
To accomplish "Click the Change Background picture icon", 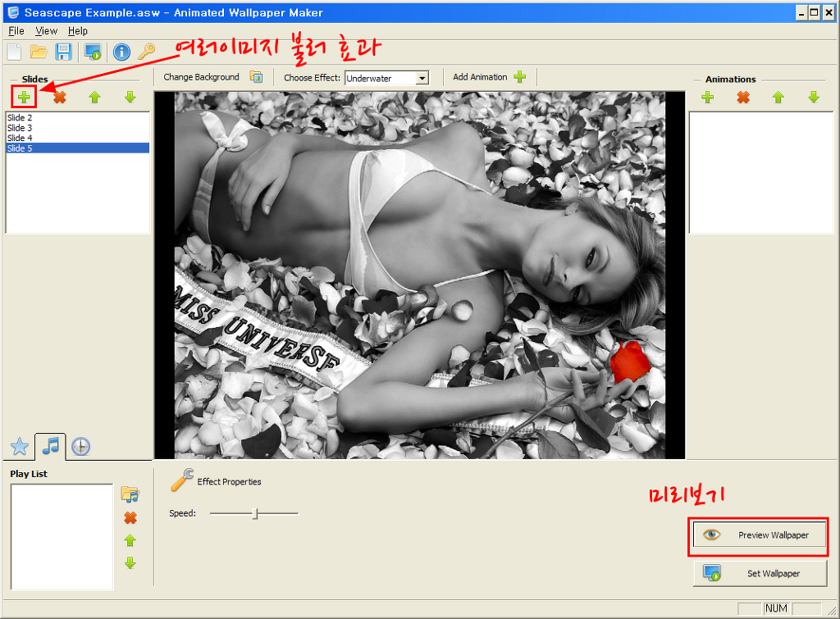I will [x=256, y=77].
